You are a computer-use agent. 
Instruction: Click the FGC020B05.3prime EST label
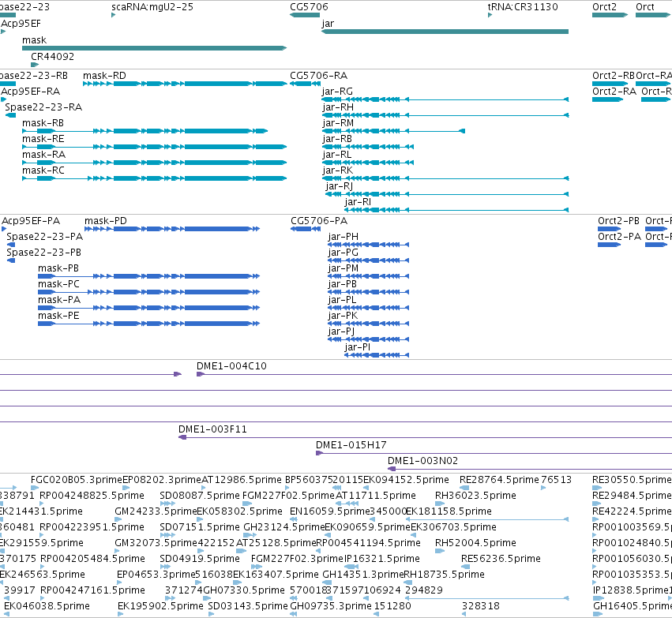[77, 480]
